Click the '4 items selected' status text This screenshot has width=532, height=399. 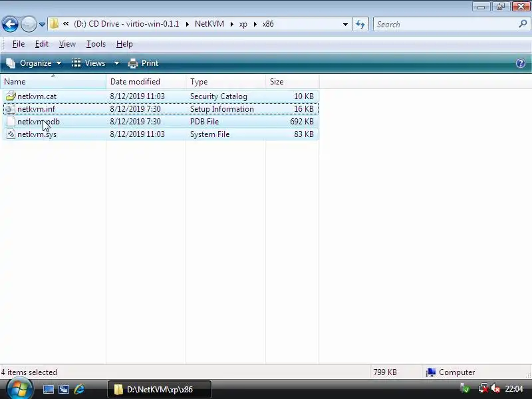29,372
